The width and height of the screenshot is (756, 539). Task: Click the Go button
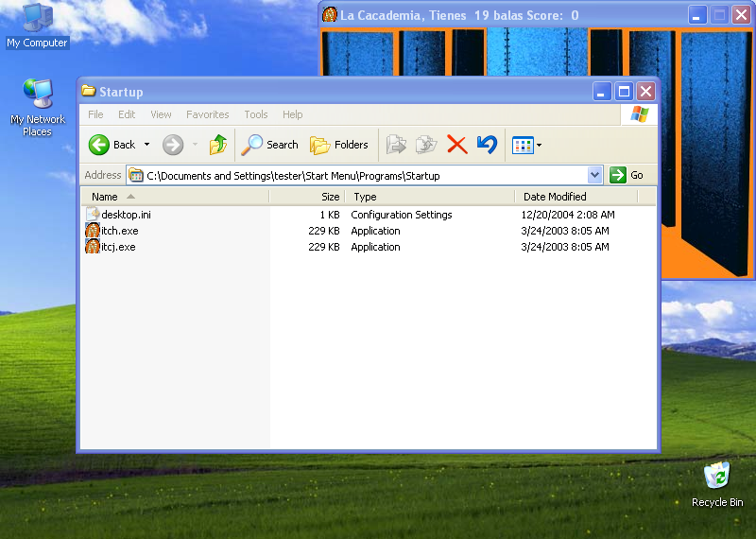pyautogui.click(x=627, y=175)
